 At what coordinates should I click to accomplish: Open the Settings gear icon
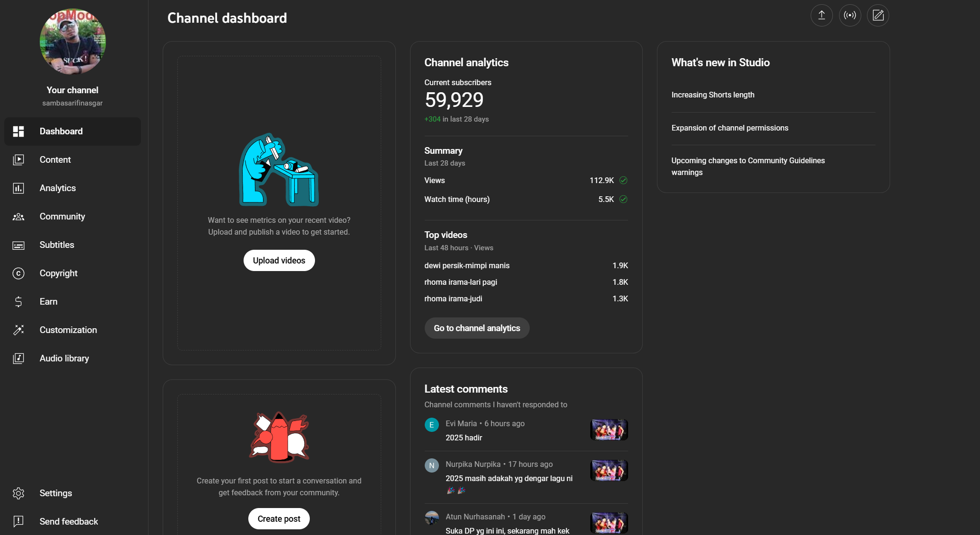(18, 493)
